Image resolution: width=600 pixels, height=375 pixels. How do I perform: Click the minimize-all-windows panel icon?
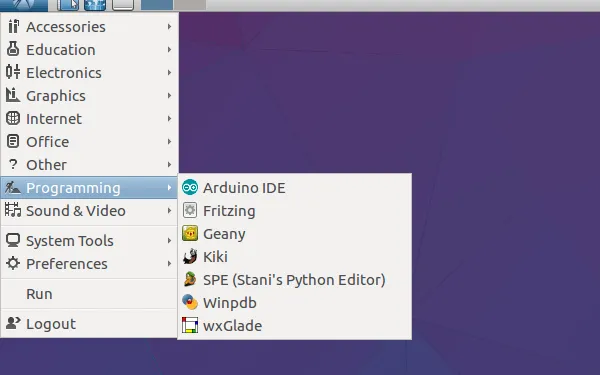click(123, 5)
